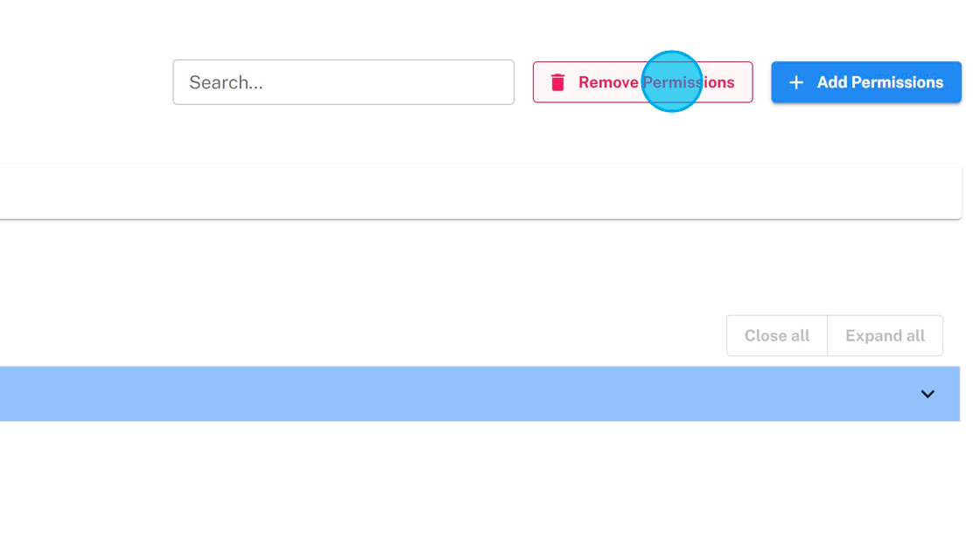Open every section with Expand all
980x548 pixels.
pos(885,336)
